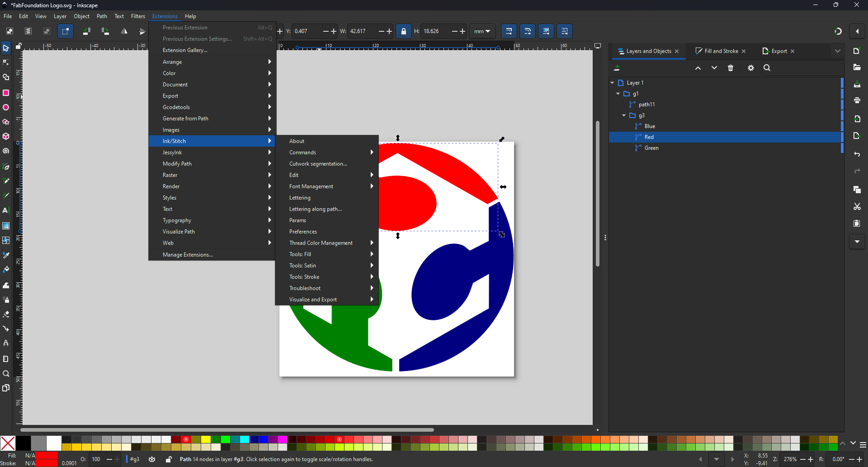Select the Gradient tool
868x467 pixels.
pyautogui.click(x=6, y=226)
